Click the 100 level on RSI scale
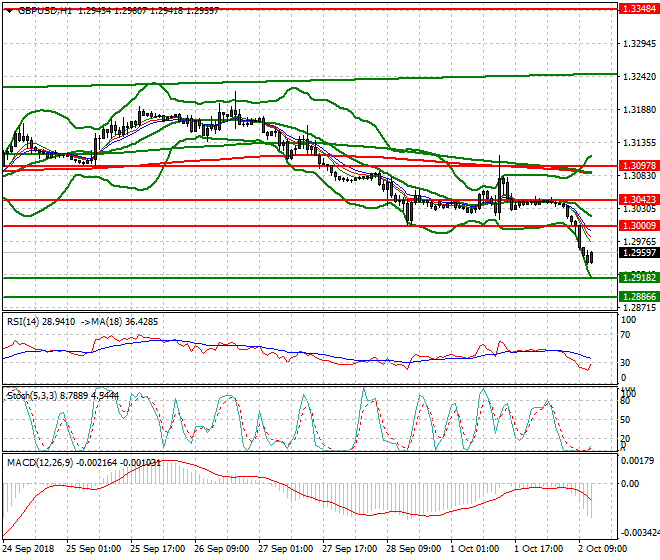This screenshot has height=560, width=660. pyautogui.click(x=628, y=321)
